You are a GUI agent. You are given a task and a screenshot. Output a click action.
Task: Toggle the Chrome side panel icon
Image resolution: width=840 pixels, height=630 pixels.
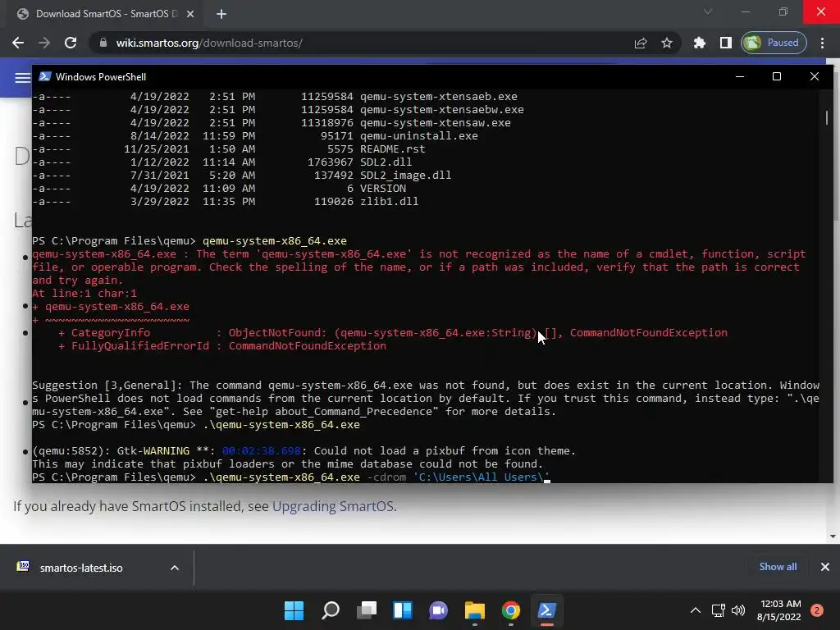point(725,43)
